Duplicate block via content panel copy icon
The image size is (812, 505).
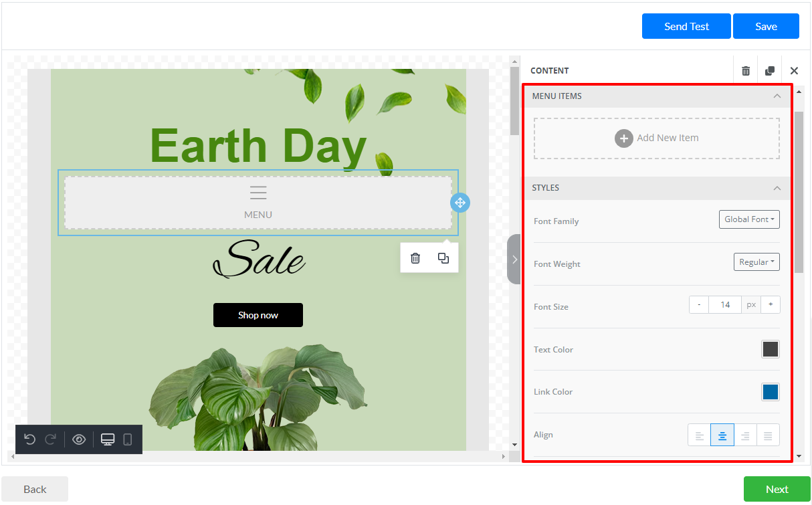coord(770,71)
